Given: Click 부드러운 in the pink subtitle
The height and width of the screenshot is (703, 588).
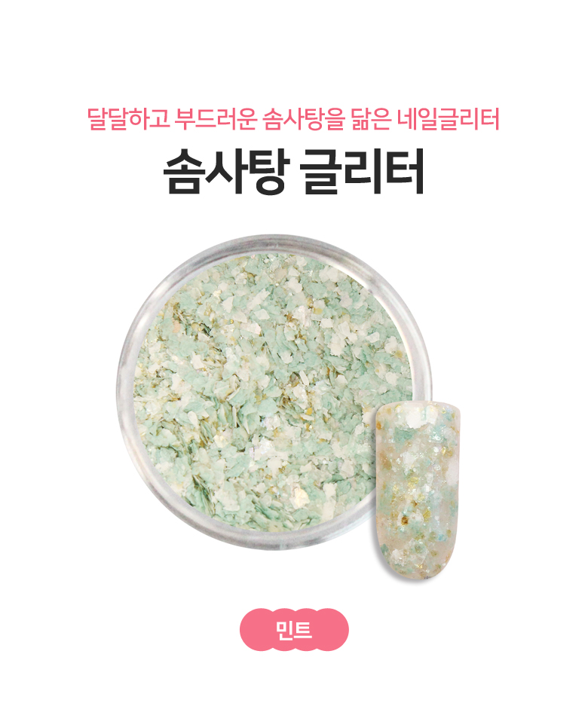Looking at the screenshot, I should pyautogui.click(x=216, y=118).
